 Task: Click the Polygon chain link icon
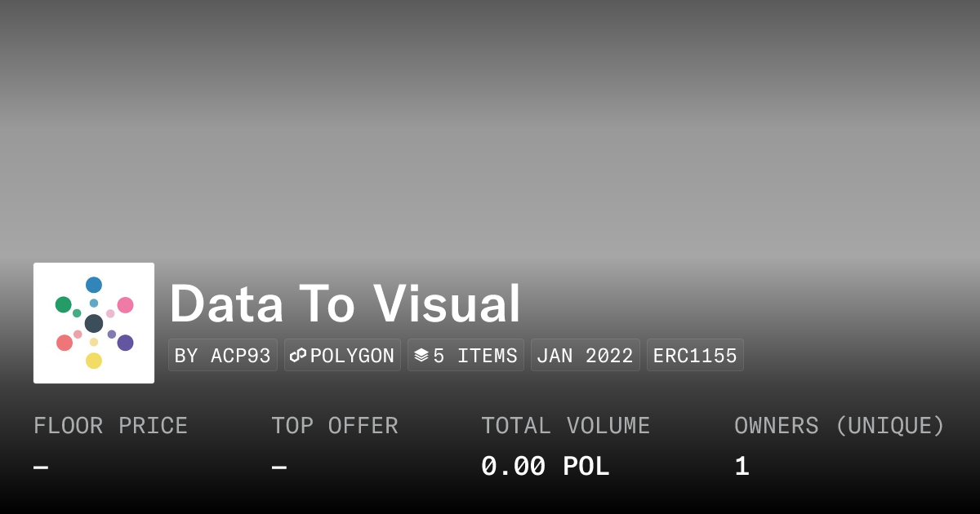(298, 356)
